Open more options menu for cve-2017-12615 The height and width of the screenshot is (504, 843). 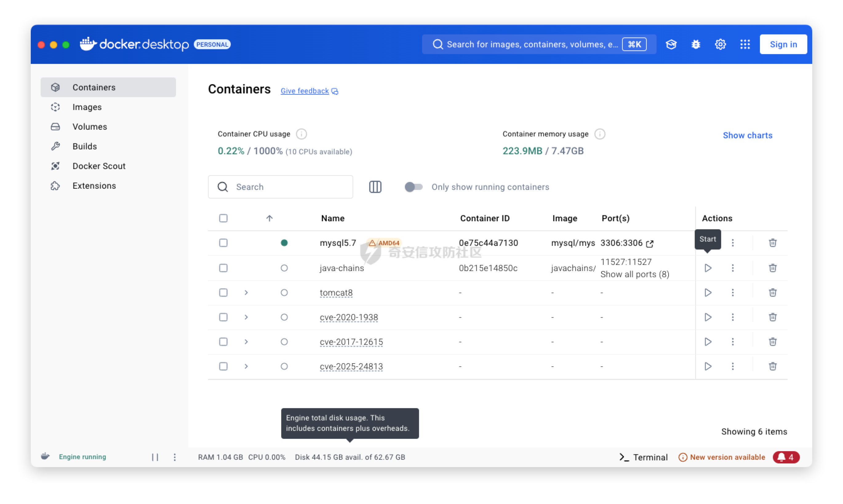pos(733,342)
